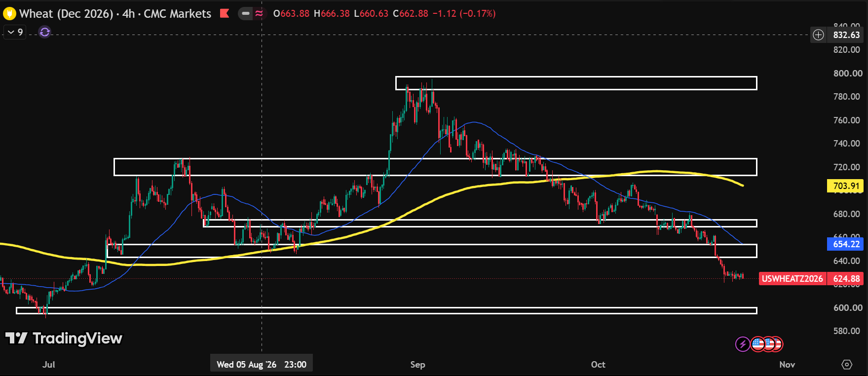
Task: Click the TradingView logo link
Action: (64, 338)
